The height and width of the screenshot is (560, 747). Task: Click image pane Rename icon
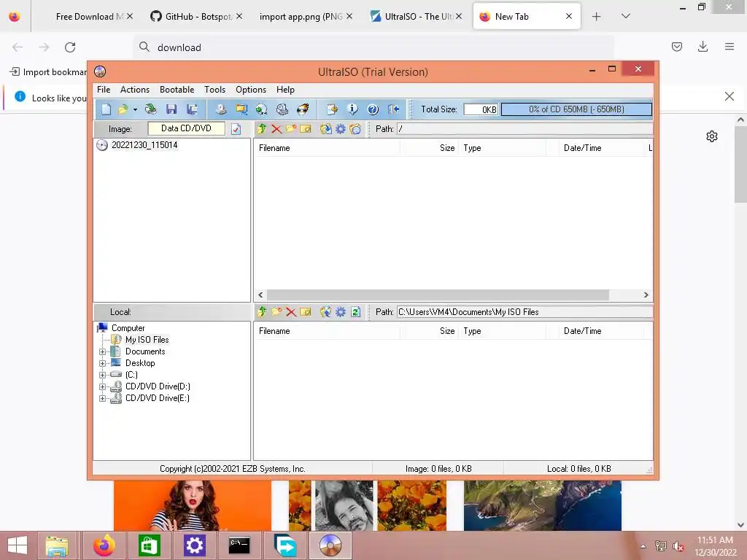click(x=306, y=129)
